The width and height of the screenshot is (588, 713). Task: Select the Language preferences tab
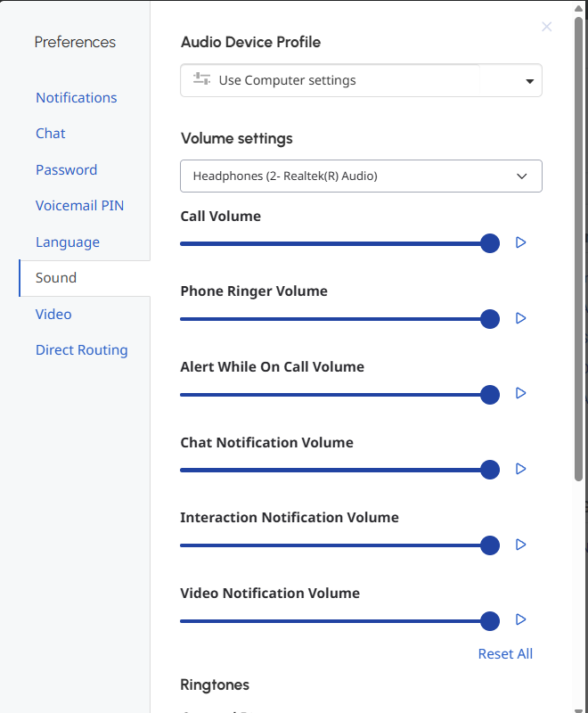[68, 242]
